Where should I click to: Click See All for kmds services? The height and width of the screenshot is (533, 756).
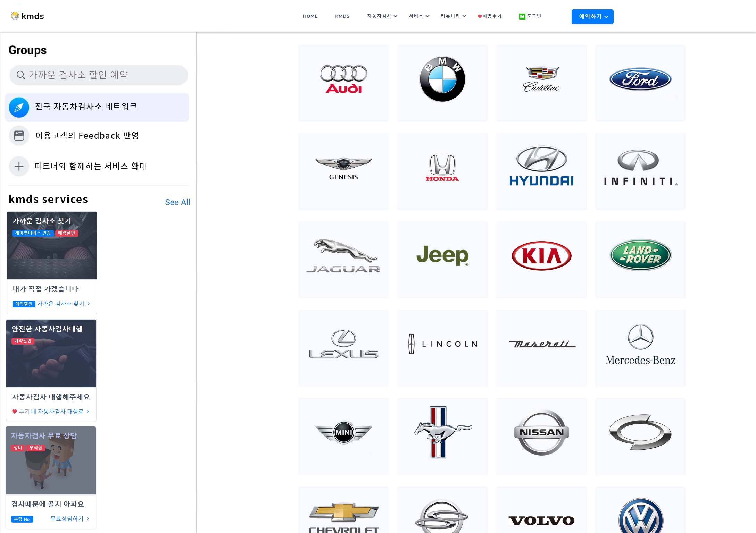tap(177, 202)
